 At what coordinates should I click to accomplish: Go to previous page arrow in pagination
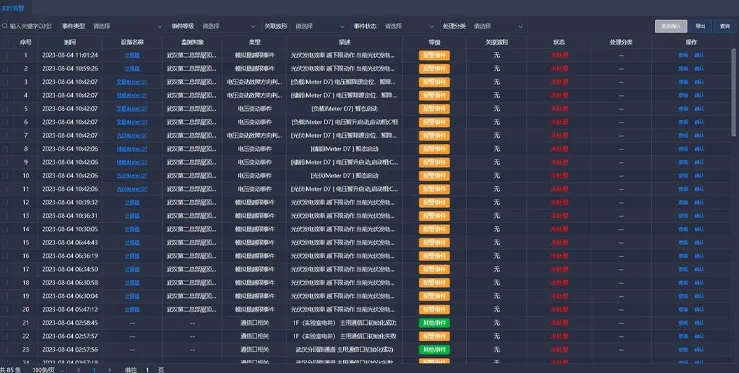[78, 370]
